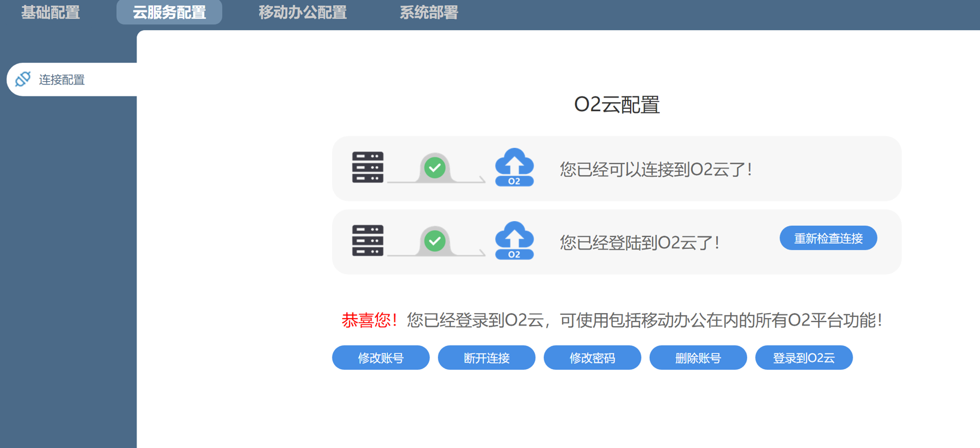Click the O2云配置 heading

tap(616, 105)
